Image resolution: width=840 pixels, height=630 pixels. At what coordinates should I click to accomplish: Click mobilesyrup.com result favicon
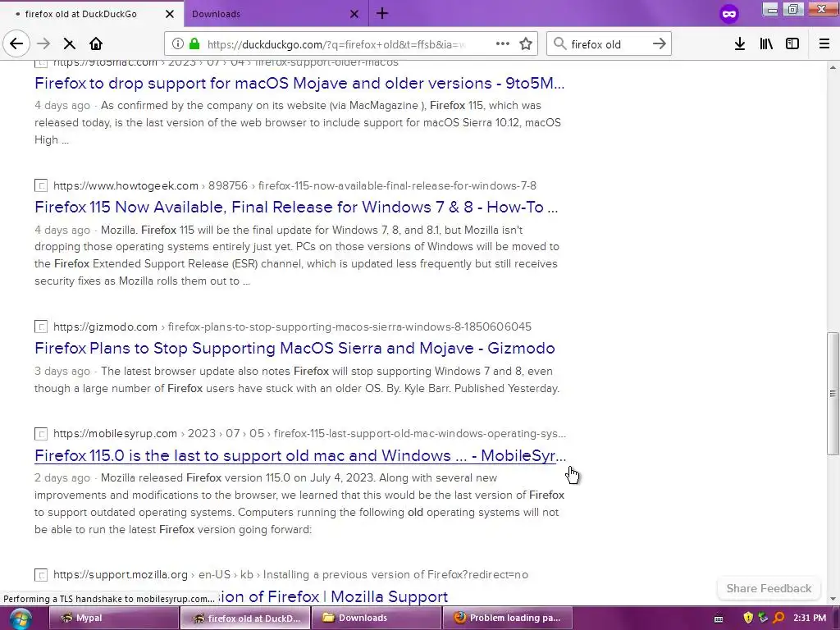point(41,434)
